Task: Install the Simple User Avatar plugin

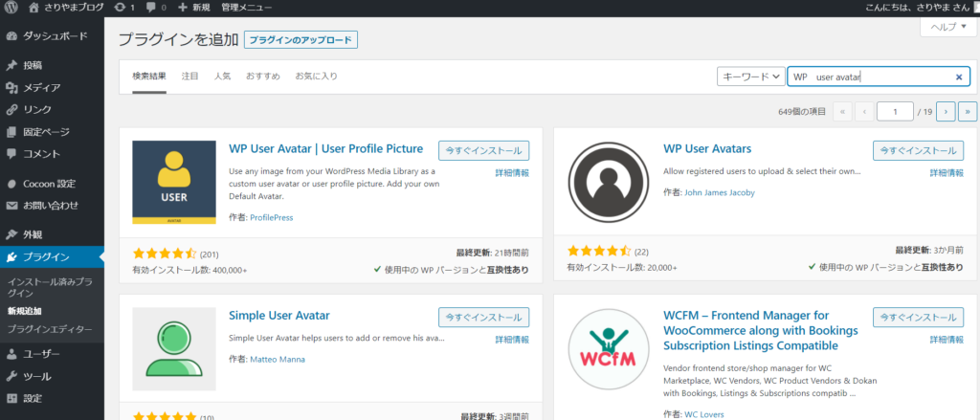Action: 483,317
